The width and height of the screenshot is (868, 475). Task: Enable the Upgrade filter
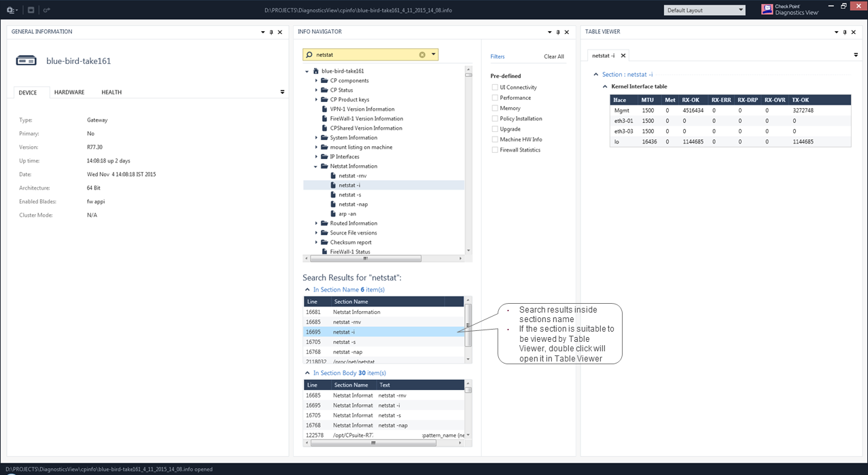point(496,129)
